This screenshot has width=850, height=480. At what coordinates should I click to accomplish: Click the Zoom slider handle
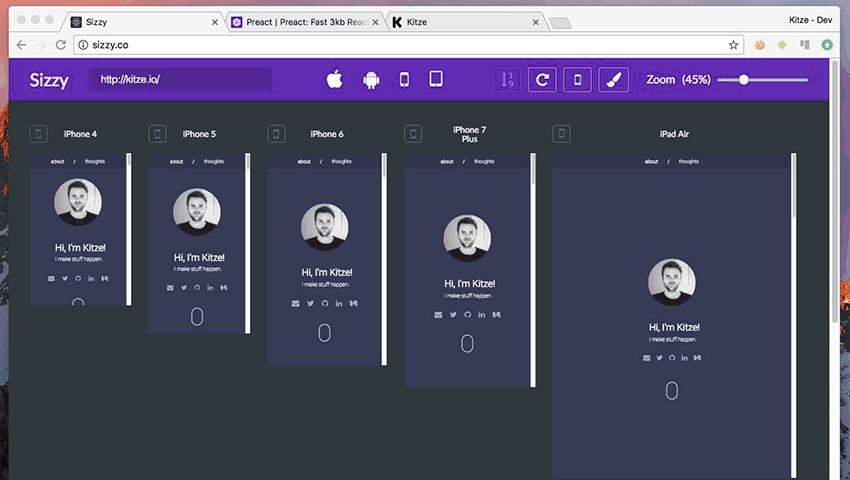pyautogui.click(x=744, y=80)
